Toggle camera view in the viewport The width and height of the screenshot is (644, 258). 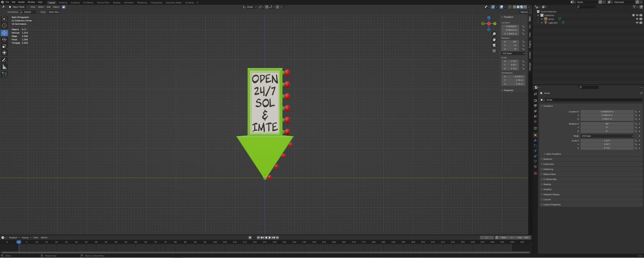pyautogui.click(x=494, y=45)
